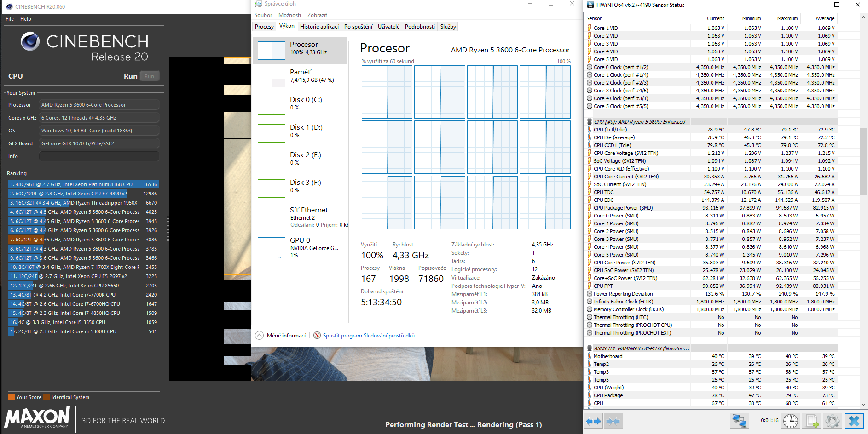This screenshot has height=434, width=868.
Task: Click the Task Manager title bar icon
Action: pyautogui.click(x=259, y=4)
